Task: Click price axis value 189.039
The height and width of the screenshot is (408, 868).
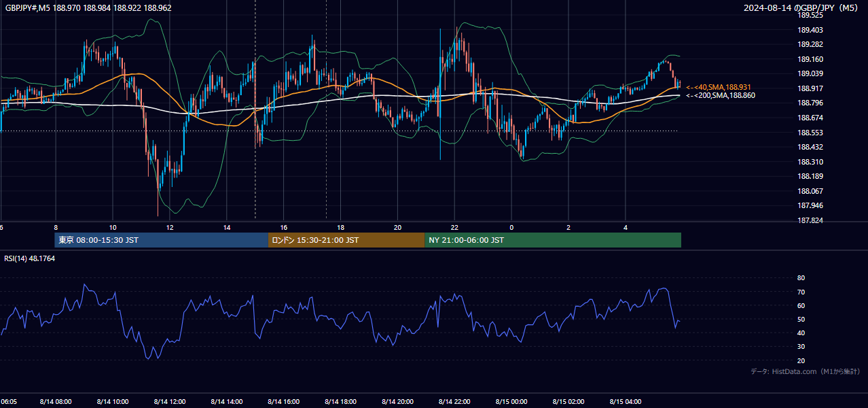Action: tap(810, 73)
